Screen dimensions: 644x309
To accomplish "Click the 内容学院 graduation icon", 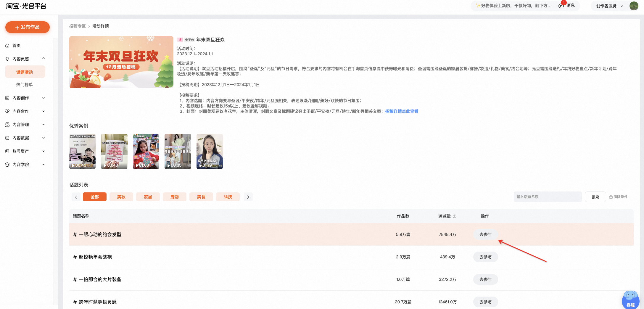I will (x=7, y=165).
